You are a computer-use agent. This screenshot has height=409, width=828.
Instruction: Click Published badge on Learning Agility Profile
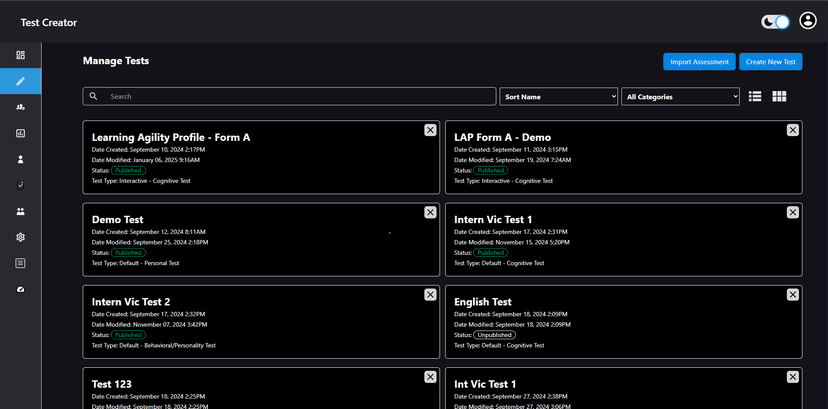pos(128,170)
